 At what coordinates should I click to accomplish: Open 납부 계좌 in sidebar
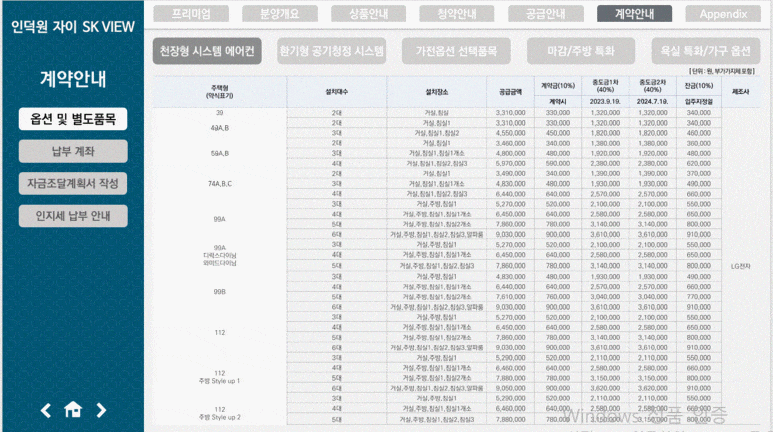tap(73, 151)
